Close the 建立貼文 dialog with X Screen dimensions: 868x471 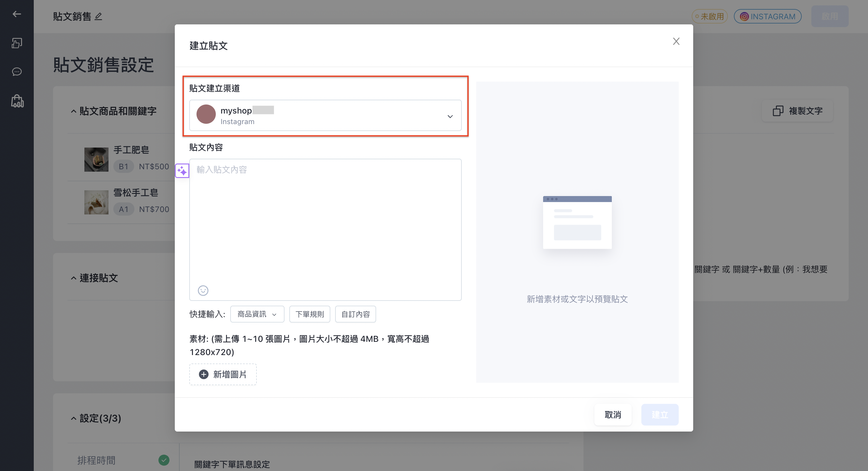[x=676, y=41]
